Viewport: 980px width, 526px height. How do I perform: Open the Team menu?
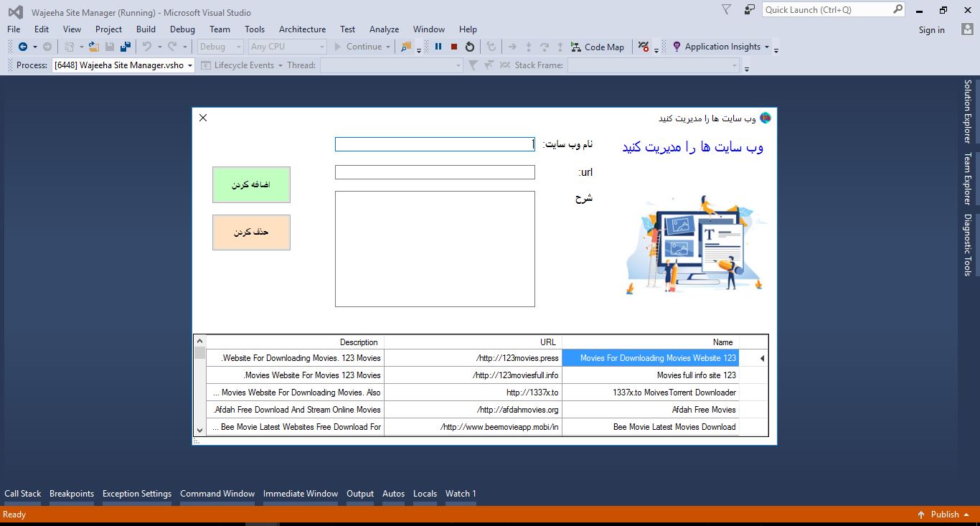[220, 29]
